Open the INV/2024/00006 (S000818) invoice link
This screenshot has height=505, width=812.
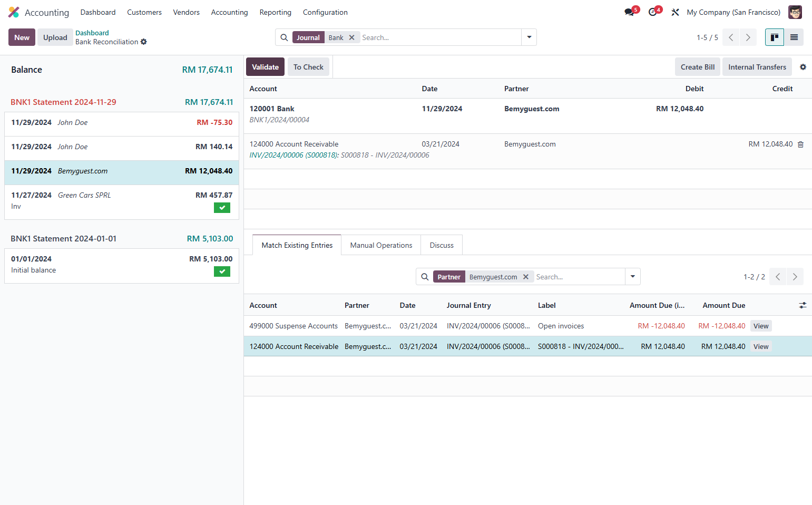pos(294,155)
